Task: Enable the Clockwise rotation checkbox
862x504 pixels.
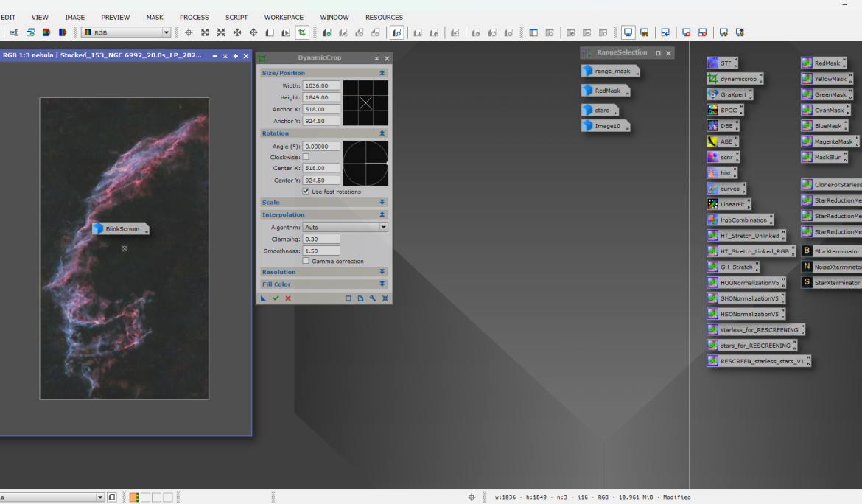Action: [x=306, y=157]
